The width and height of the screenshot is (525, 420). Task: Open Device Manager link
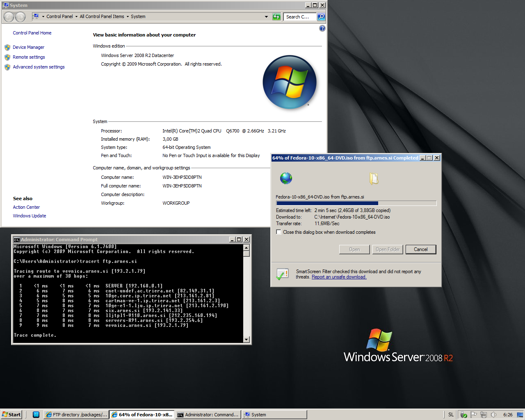point(28,48)
